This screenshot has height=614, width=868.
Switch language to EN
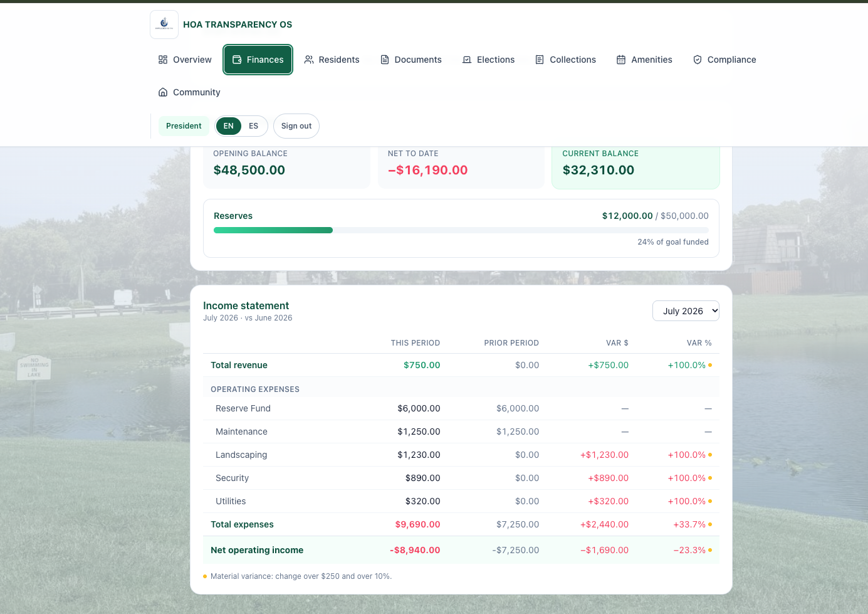[x=229, y=126]
